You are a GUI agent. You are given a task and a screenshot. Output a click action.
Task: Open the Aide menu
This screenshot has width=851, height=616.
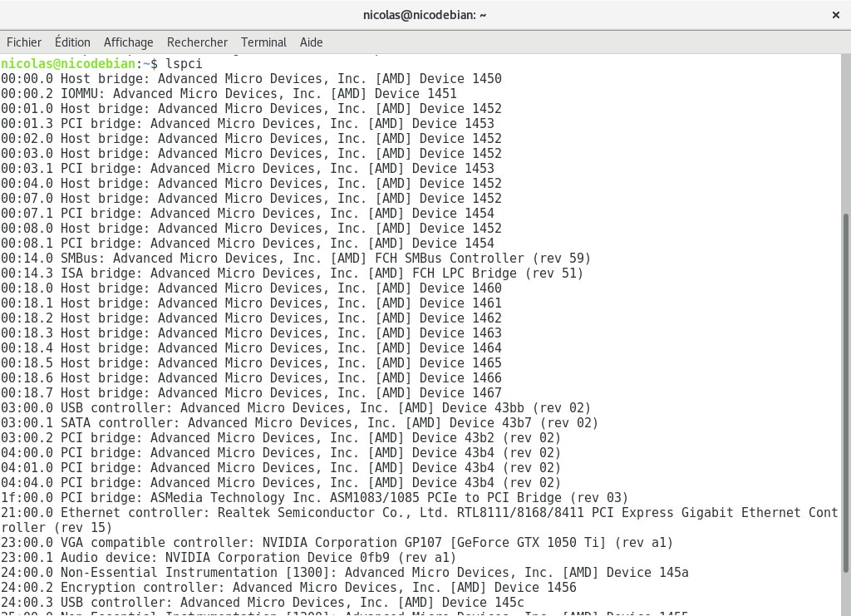pos(311,42)
